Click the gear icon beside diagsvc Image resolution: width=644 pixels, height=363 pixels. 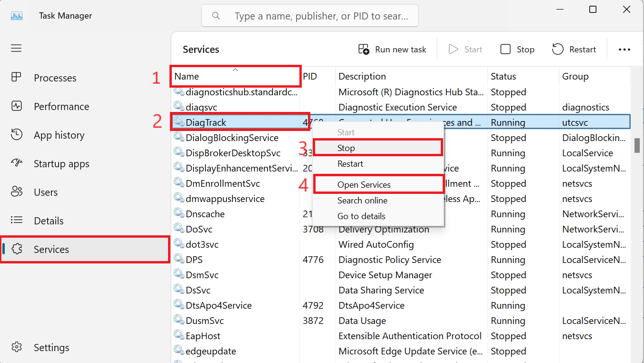point(178,107)
